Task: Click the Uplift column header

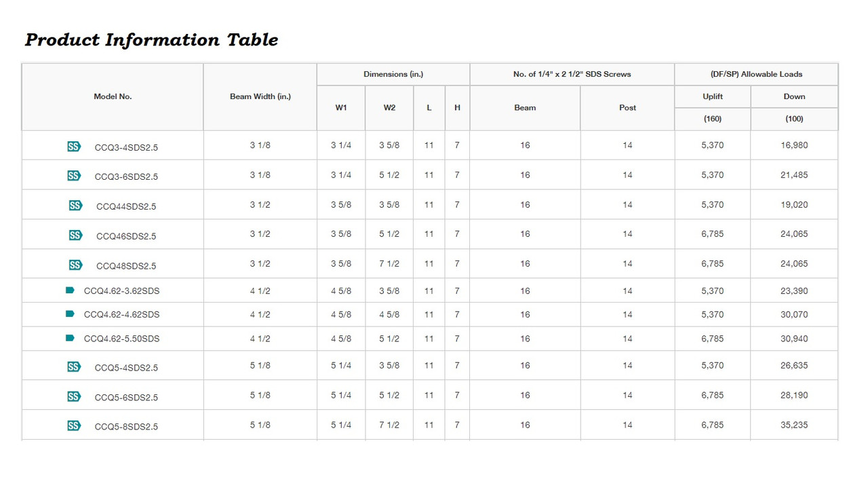Action: (x=713, y=96)
